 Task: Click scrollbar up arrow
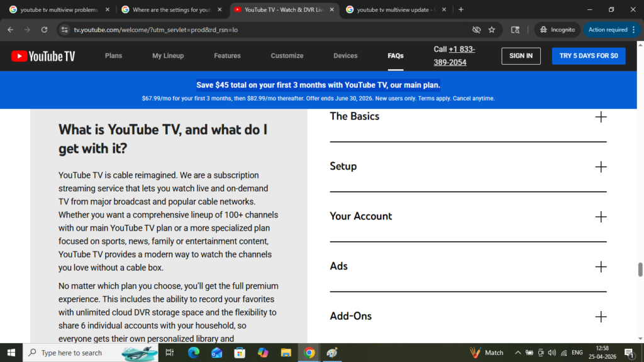pyautogui.click(x=640, y=45)
